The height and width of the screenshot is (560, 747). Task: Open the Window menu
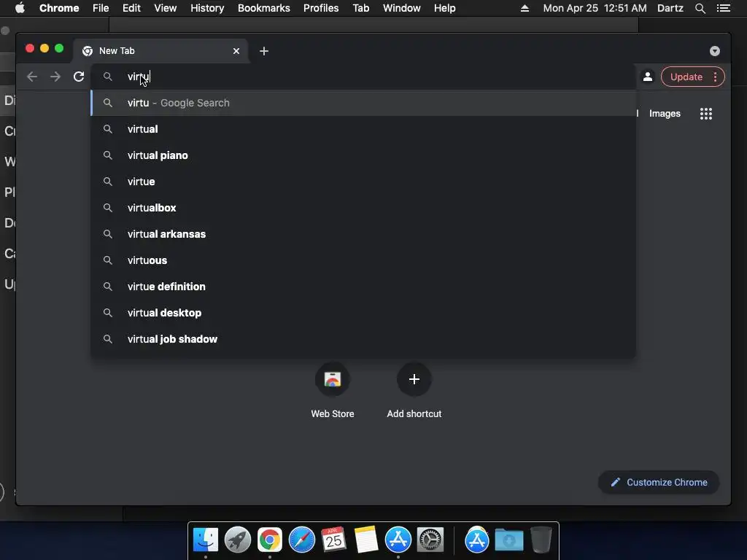[402, 8]
